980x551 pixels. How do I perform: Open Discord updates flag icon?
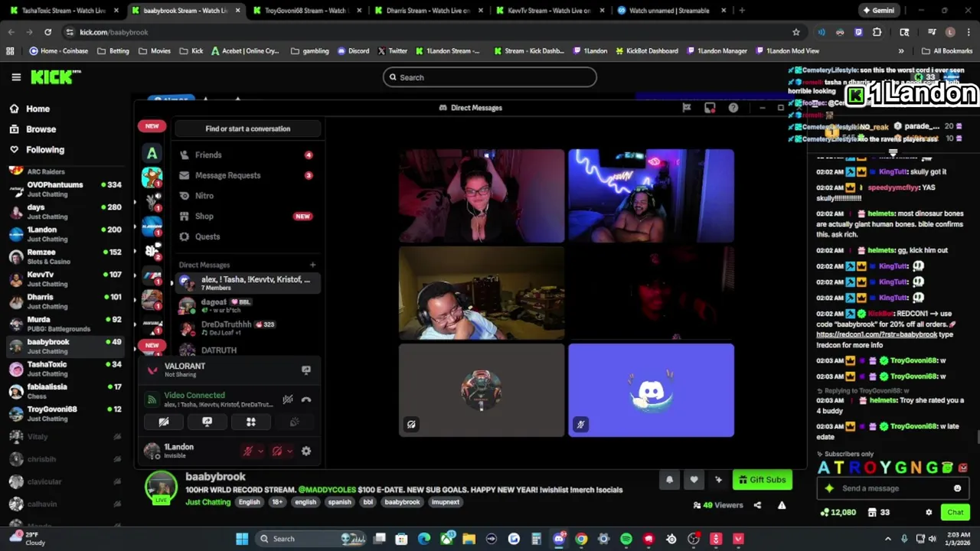pyautogui.click(x=687, y=108)
